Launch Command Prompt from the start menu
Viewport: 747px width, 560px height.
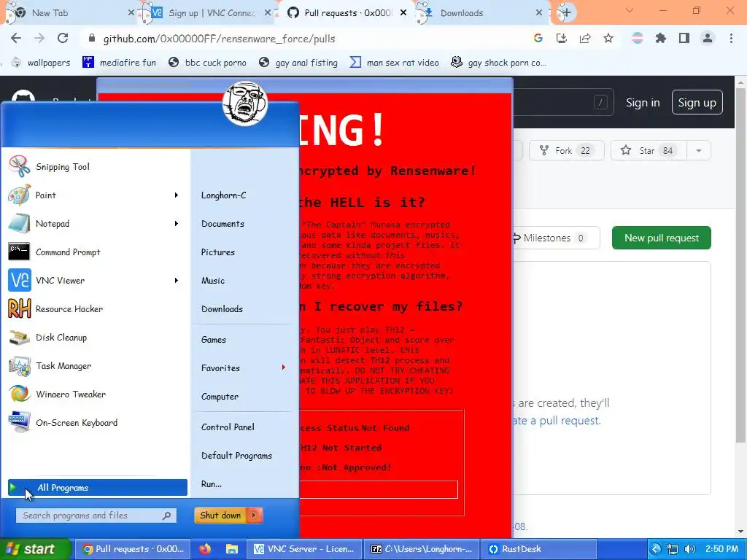68,252
